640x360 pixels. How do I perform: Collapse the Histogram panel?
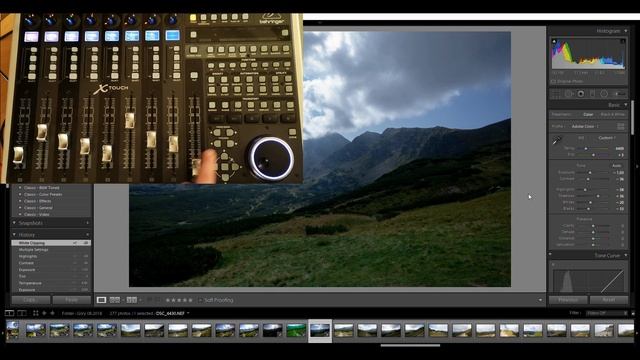(626, 31)
